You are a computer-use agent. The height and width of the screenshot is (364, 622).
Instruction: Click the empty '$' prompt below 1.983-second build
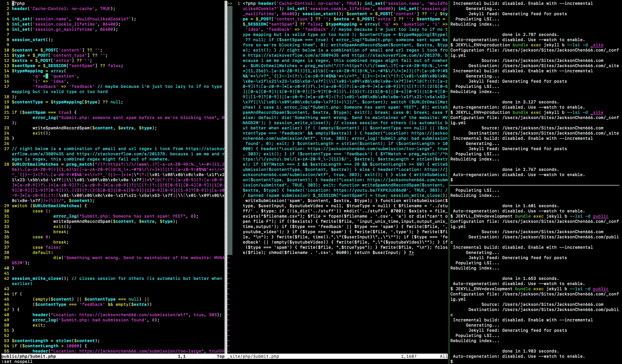click(x=452, y=362)
